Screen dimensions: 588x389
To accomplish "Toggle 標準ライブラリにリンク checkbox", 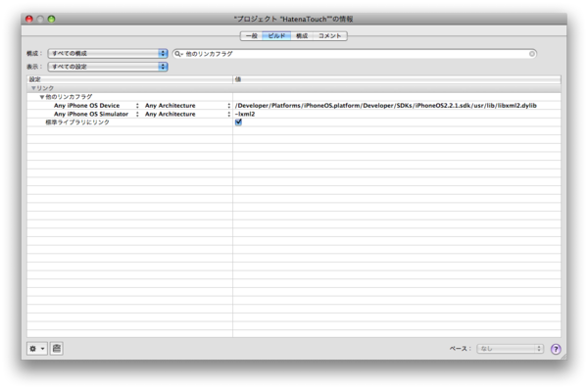I will 238,122.
